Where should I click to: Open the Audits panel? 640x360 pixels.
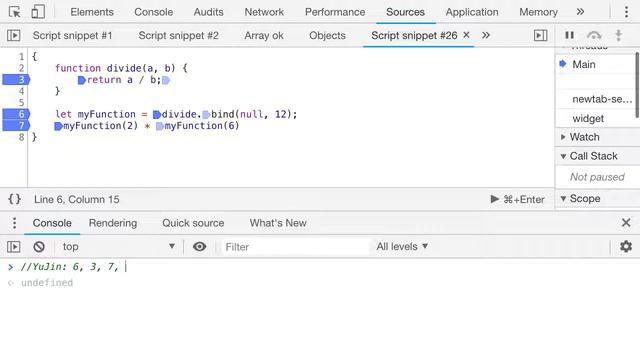click(x=209, y=12)
